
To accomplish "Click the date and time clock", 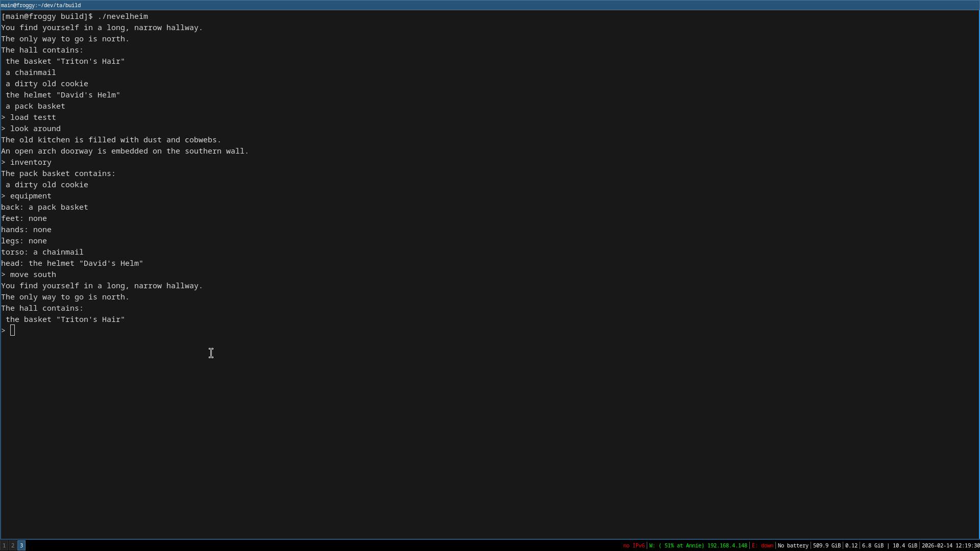I will coord(950,546).
